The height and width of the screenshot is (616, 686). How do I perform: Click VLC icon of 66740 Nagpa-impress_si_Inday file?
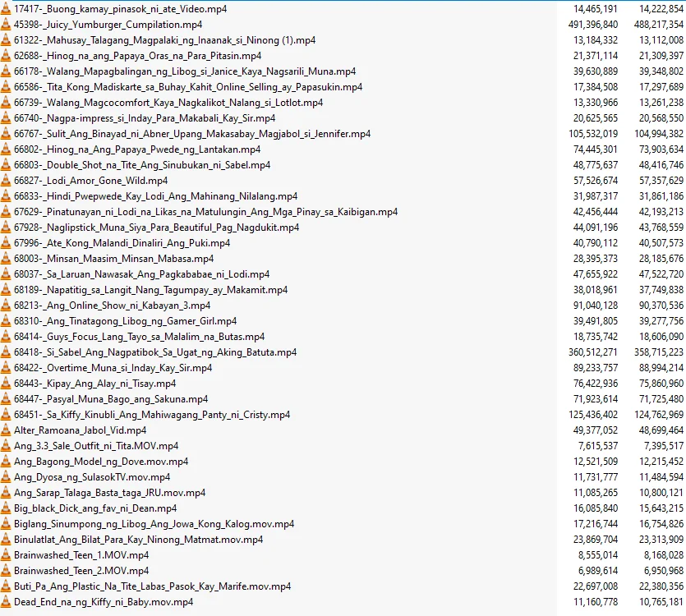click(x=5, y=117)
